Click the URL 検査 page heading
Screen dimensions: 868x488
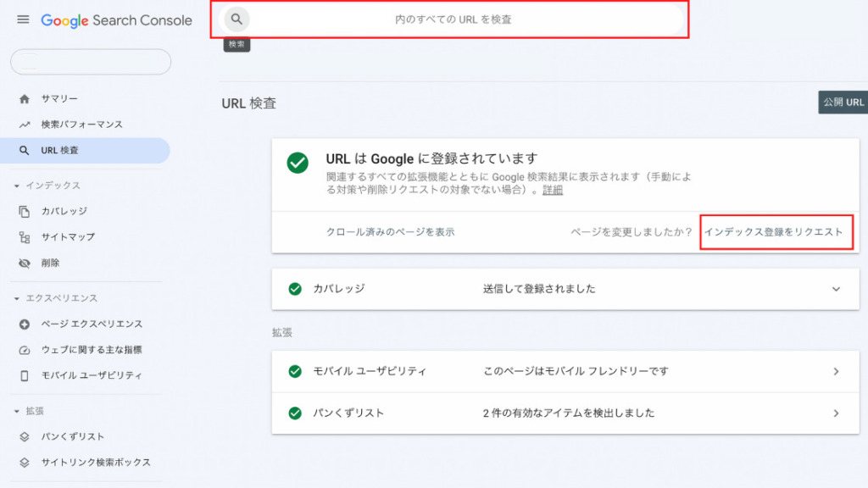pyautogui.click(x=249, y=103)
